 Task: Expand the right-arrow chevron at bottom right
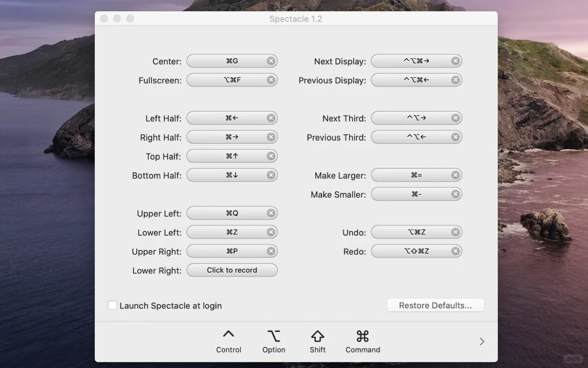[481, 341]
